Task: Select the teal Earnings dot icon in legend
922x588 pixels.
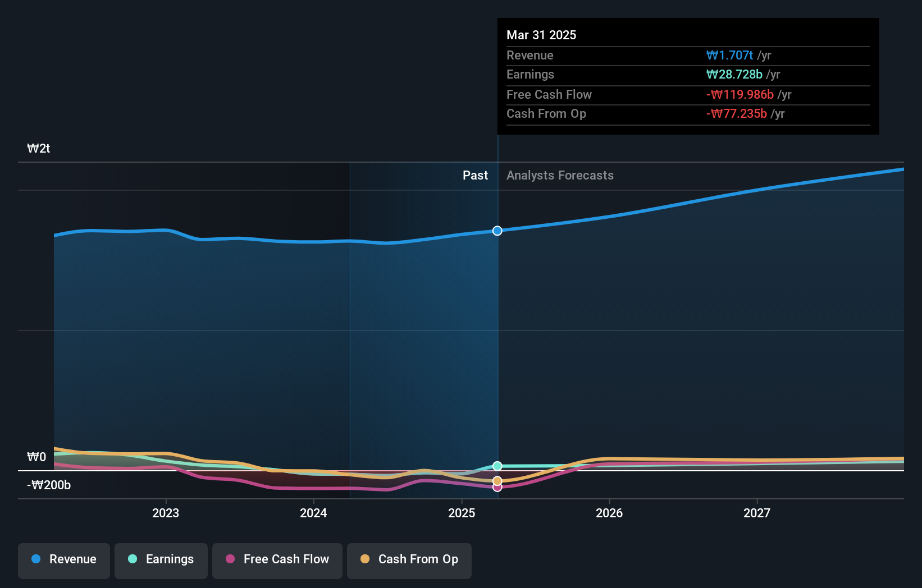Action: coord(132,559)
